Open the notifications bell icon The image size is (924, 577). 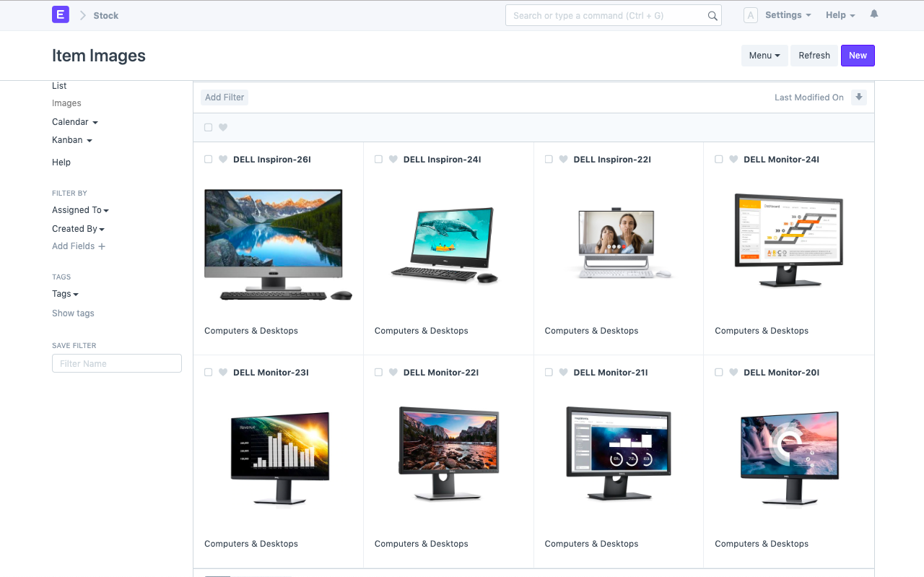(x=874, y=14)
